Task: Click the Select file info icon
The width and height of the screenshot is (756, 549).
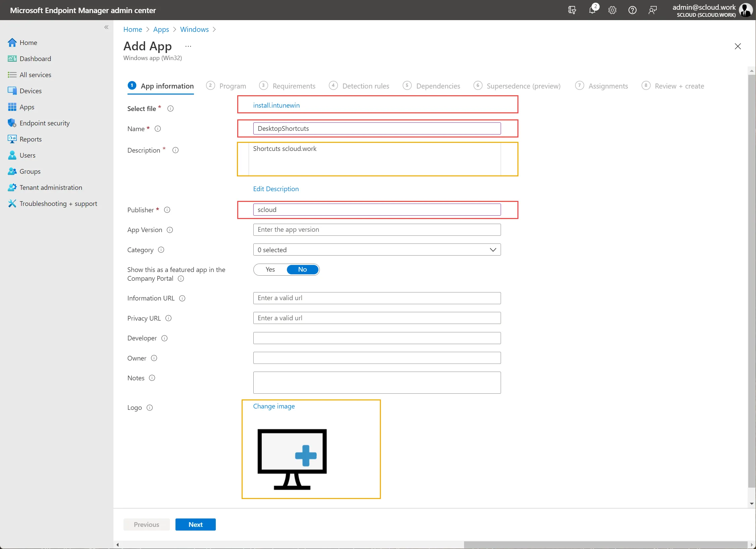Action: [170, 109]
